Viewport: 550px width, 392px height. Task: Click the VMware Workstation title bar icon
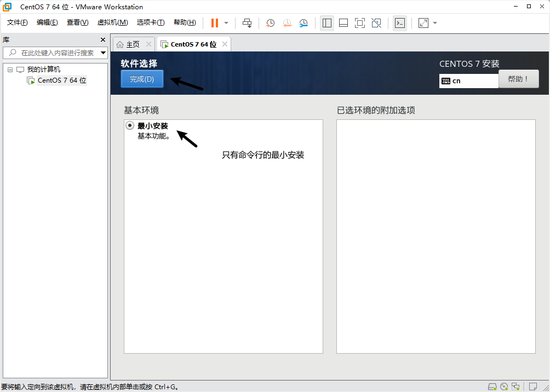[7, 7]
